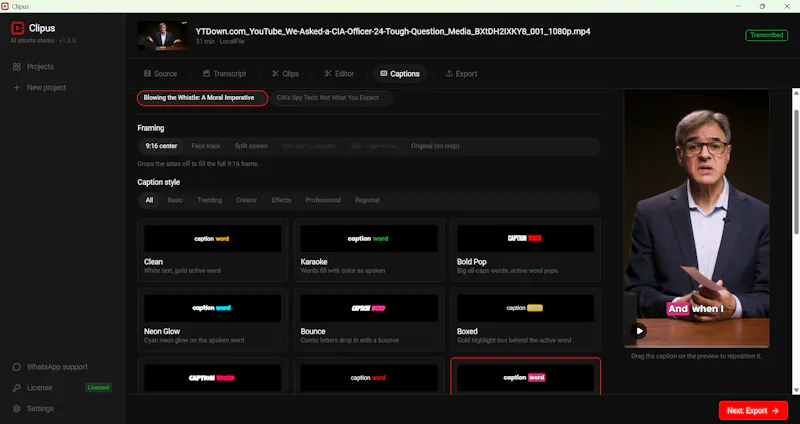800x424 pixels.
Task: Click the Clipus app icon in the title bar
Action: point(5,6)
